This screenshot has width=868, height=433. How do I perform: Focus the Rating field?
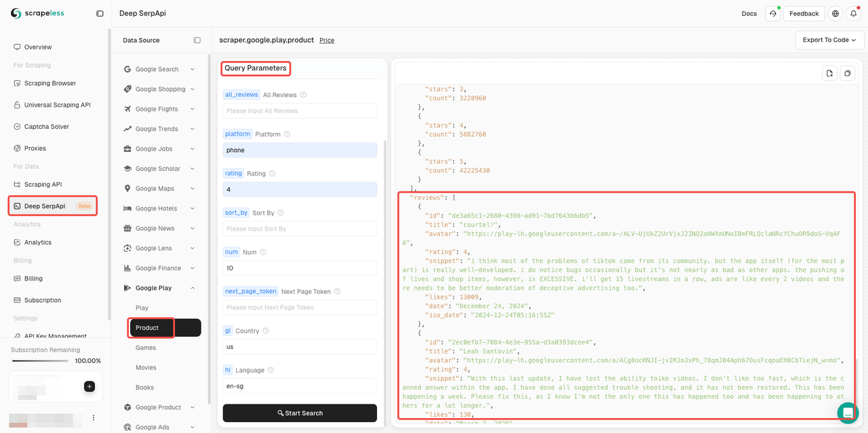[x=300, y=189]
